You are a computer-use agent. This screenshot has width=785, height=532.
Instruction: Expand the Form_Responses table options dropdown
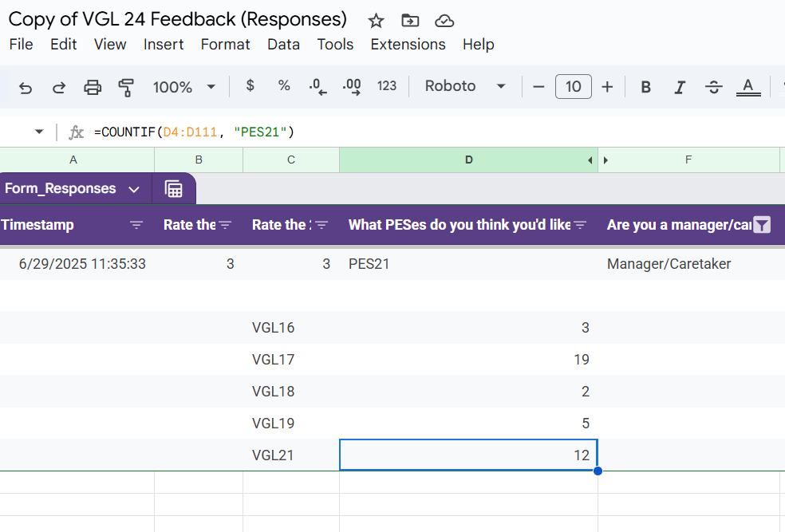click(134, 189)
